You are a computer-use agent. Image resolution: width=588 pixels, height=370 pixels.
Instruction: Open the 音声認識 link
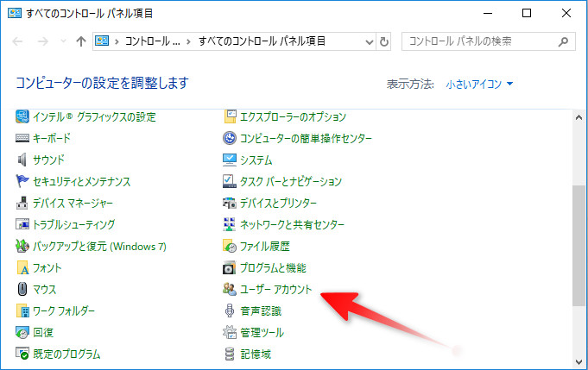pos(260,310)
